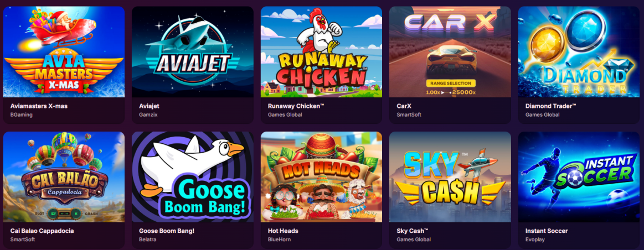
Task: Click the Aviamasters X-mas title text
Action: coord(39,106)
